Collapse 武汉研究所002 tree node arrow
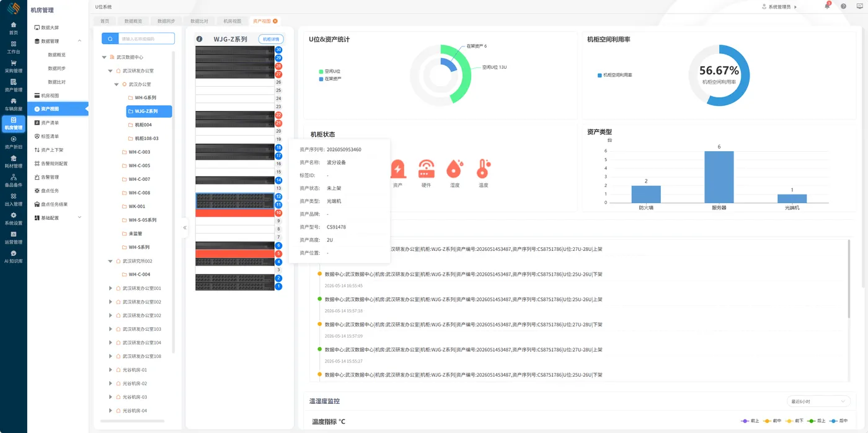 110,261
